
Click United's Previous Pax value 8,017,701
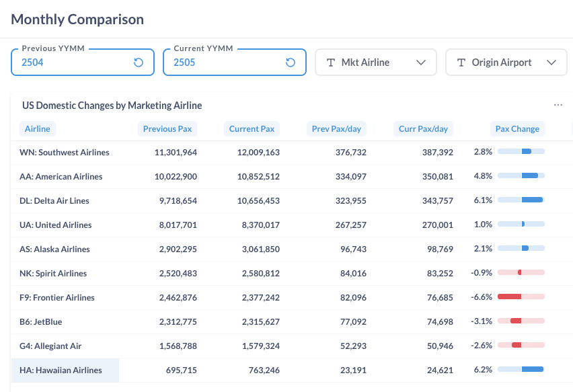[x=178, y=225]
